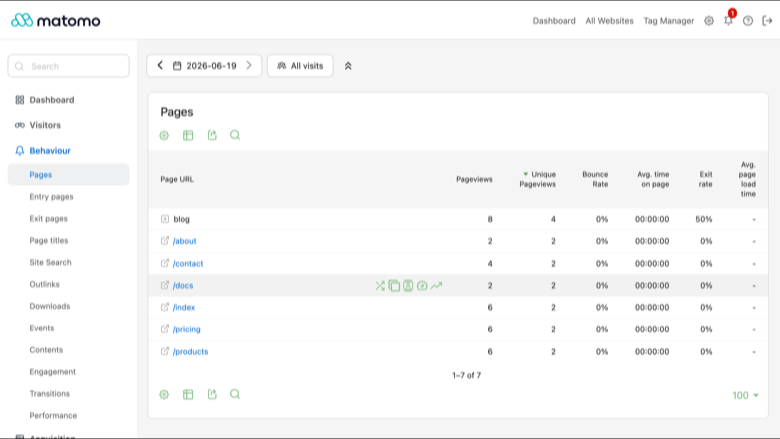780x439 pixels.
Task: Sort by Bounce Rate column header
Action: pyautogui.click(x=595, y=179)
